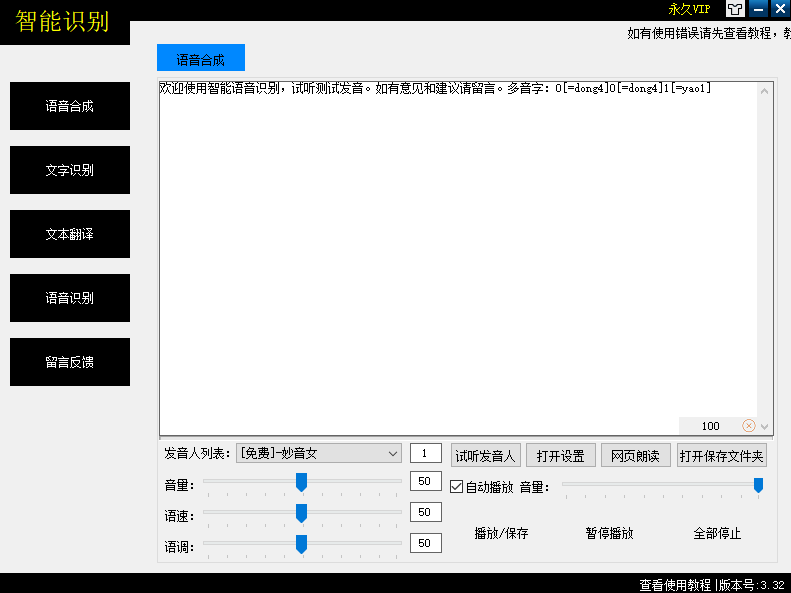Toggle the 自动播放 checkbox
Viewport: 791px width, 593px height.
[456, 487]
